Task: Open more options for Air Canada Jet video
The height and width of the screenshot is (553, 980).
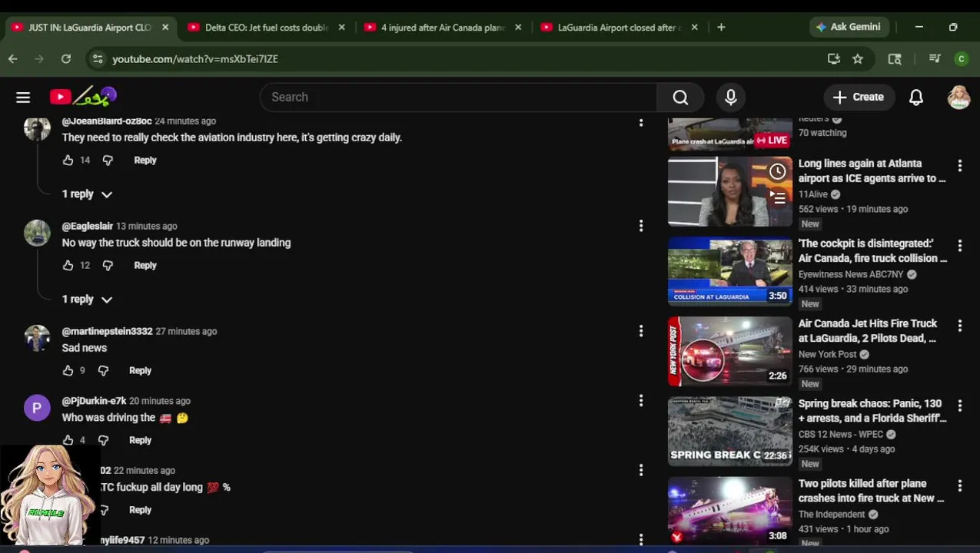Action: [x=959, y=326]
